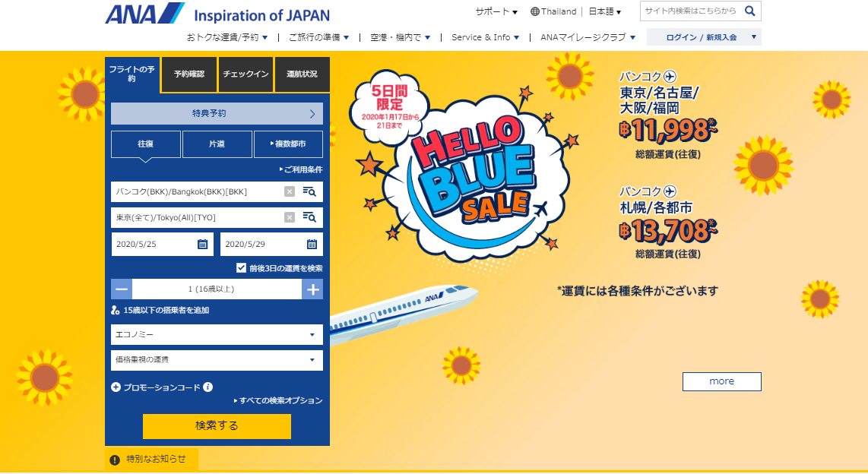Screen dimensions: 868x474
Task: Click the promotion code info icon
Action: (x=207, y=387)
